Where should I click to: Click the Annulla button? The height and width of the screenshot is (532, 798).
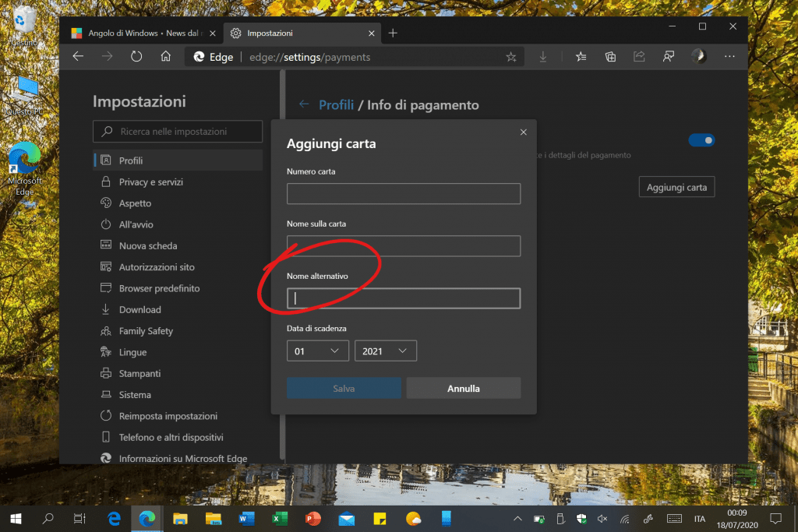point(464,388)
